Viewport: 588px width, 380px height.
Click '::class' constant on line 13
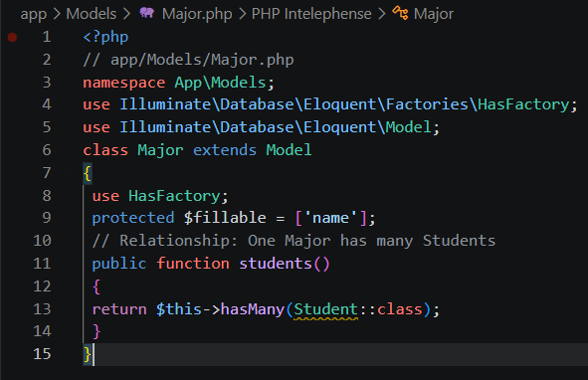click(391, 309)
